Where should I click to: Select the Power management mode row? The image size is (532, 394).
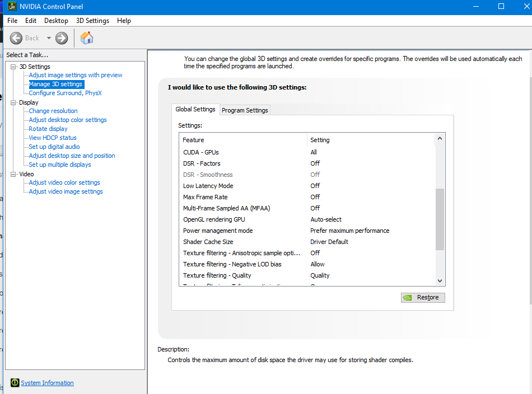point(307,231)
